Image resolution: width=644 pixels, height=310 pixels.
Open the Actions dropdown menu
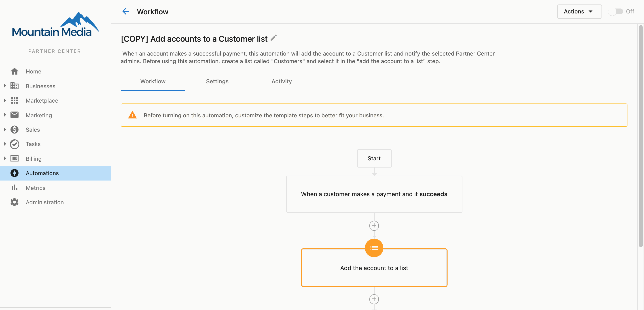[579, 11]
